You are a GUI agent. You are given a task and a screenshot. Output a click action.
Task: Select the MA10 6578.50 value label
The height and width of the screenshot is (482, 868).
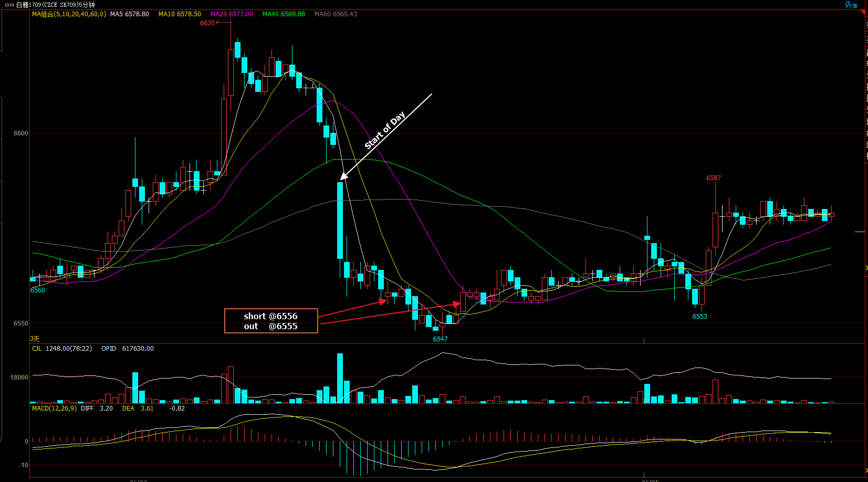(x=180, y=14)
